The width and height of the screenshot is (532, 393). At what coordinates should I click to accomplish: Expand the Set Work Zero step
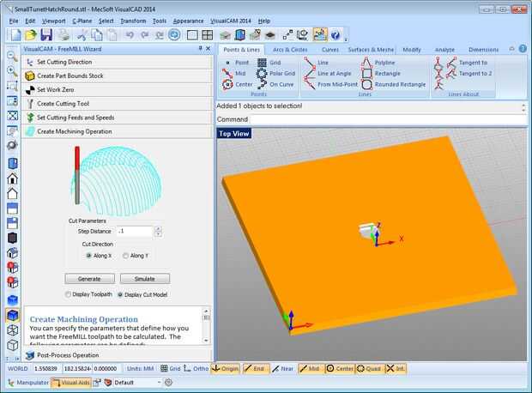[118, 90]
